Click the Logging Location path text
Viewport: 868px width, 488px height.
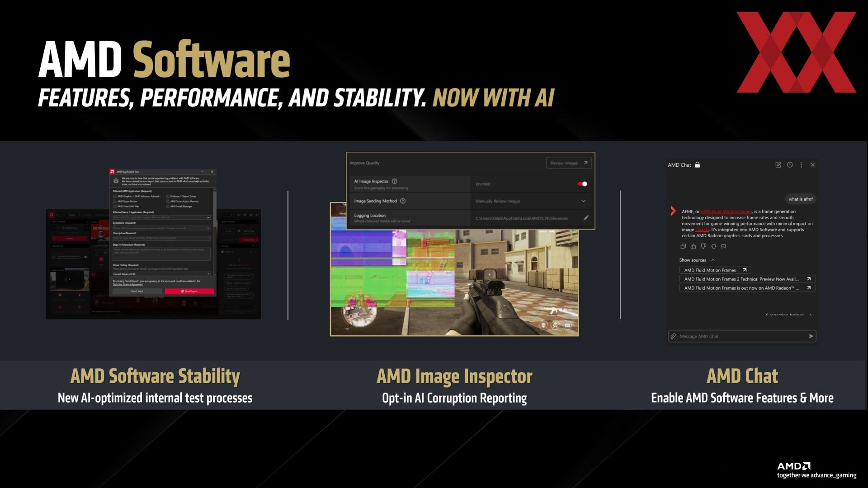click(x=522, y=218)
